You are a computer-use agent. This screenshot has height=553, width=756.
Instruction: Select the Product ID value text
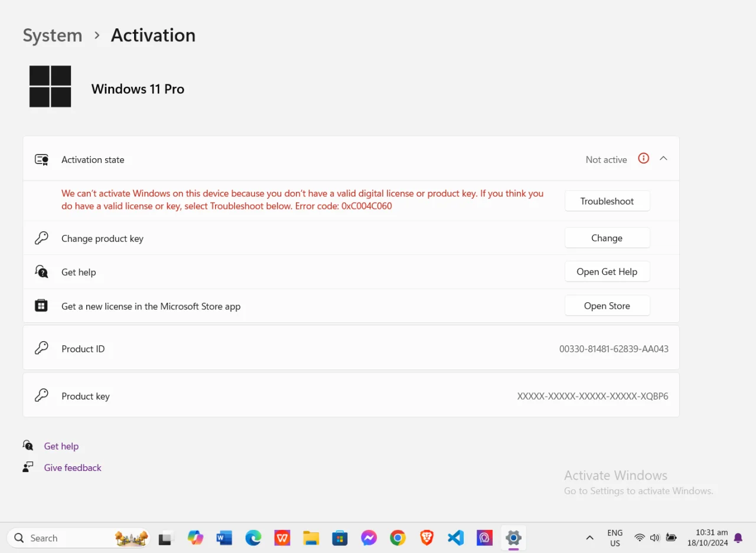[614, 349]
